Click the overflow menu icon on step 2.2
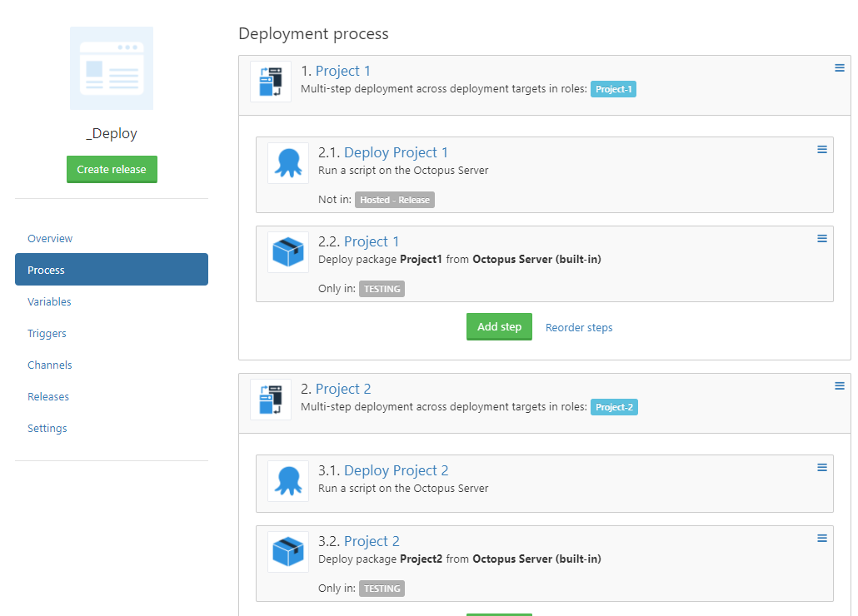This screenshot has width=858, height=616. (x=822, y=238)
